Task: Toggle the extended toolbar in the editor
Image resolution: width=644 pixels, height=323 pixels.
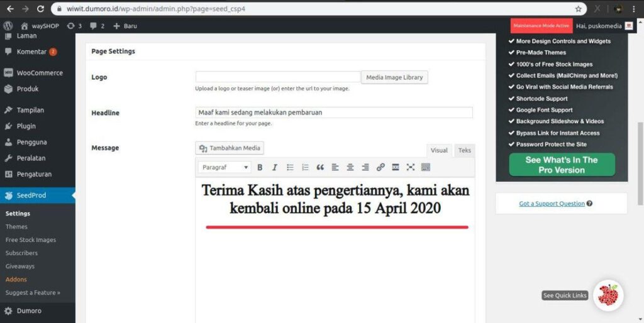Action: click(426, 167)
